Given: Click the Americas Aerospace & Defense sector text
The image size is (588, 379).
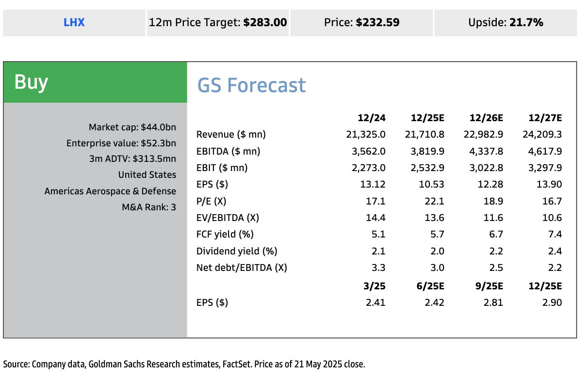Looking at the screenshot, I should (110, 191).
